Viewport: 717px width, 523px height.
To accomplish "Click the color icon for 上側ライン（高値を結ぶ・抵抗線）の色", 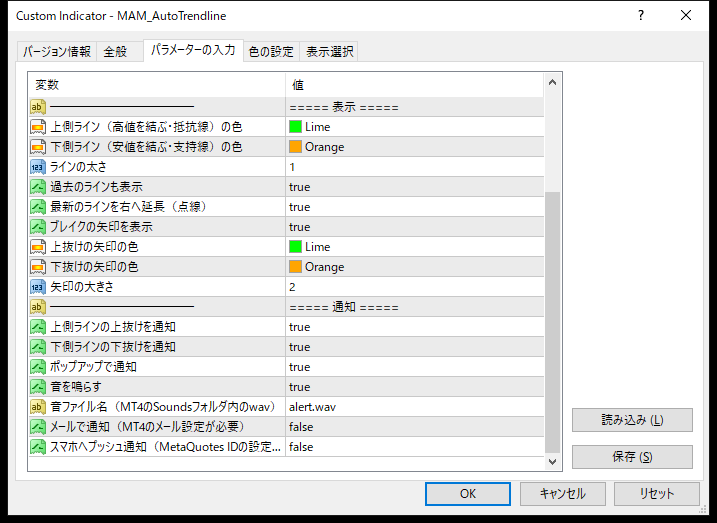I will pyautogui.click(x=38, y=127).
